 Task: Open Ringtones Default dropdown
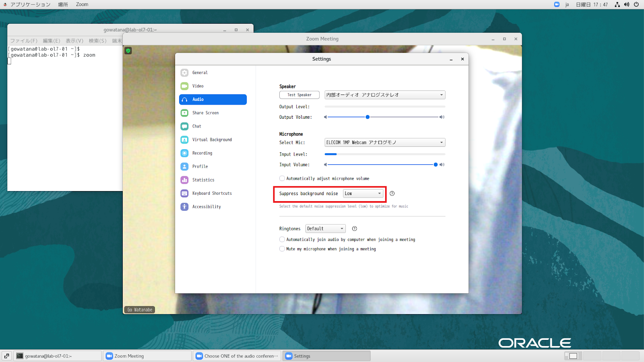coord(325,228)
